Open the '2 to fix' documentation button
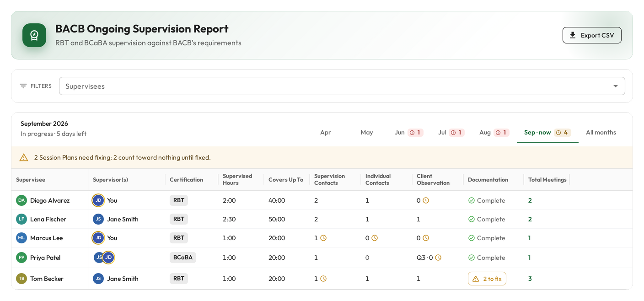644x301 pixels. [487, 279]
